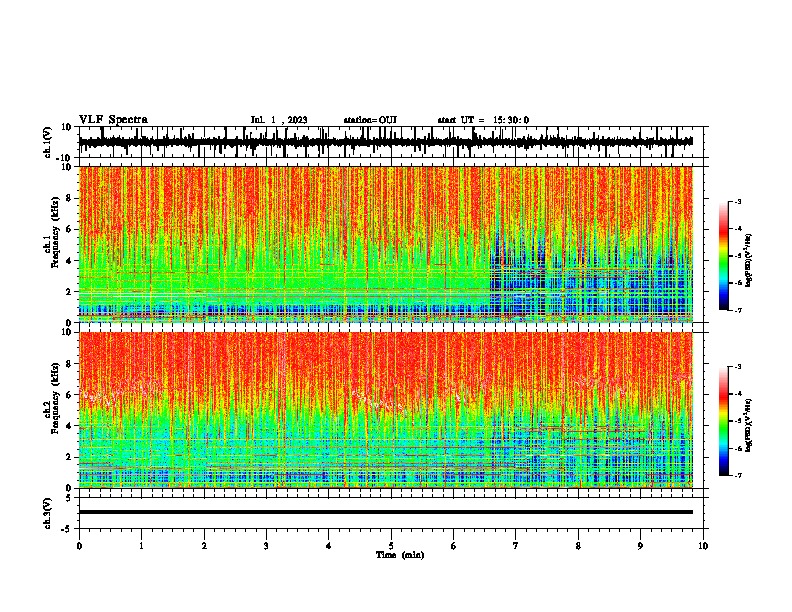Click the ch.2 spectrogram color bar

[723, 421]
